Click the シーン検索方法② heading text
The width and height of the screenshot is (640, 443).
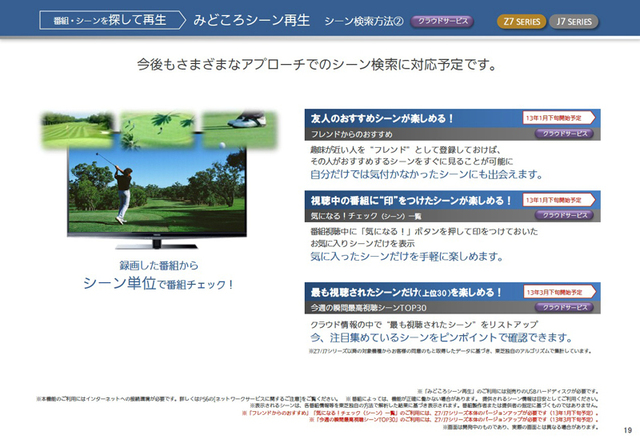coord(364,21)
